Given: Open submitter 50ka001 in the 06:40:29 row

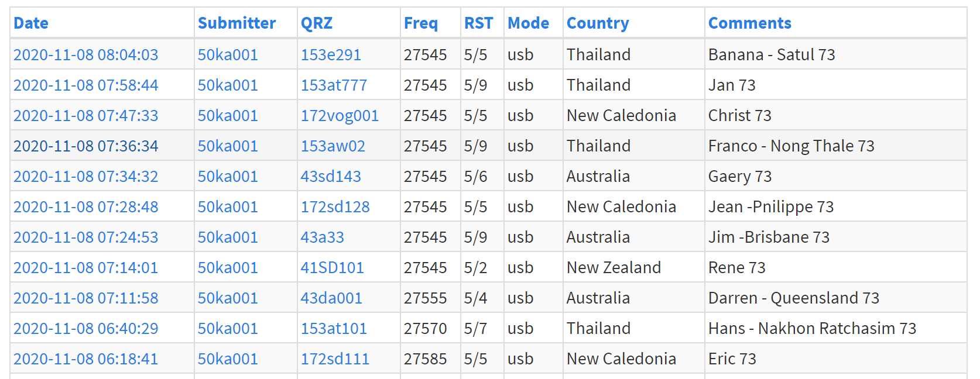Looking at the screenshot, I should 228,329.
